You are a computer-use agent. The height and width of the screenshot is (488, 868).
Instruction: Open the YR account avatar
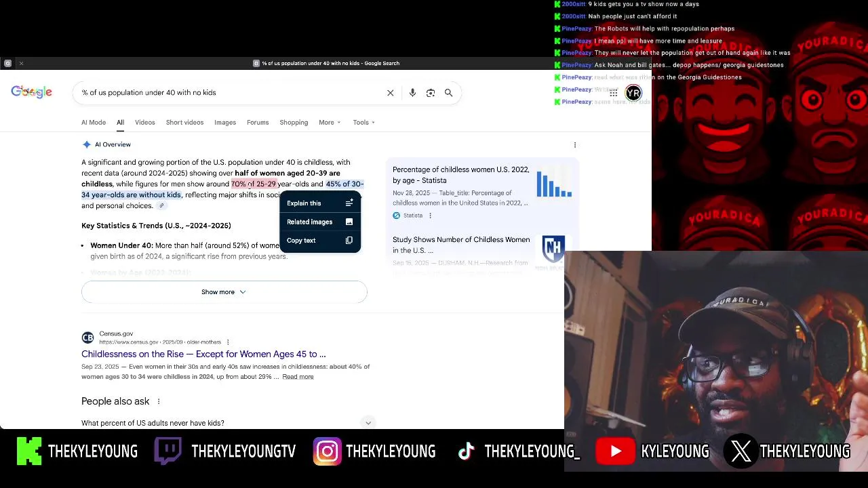633,94
